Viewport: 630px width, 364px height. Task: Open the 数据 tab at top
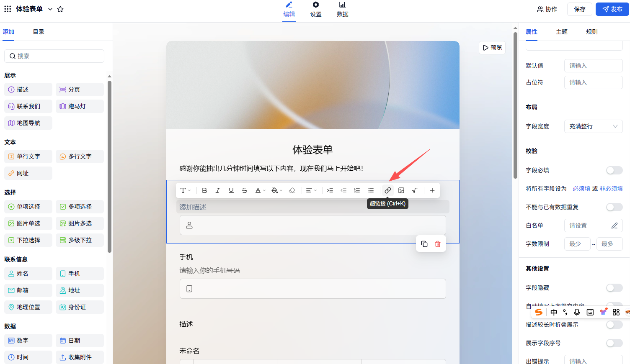[343, 9]
